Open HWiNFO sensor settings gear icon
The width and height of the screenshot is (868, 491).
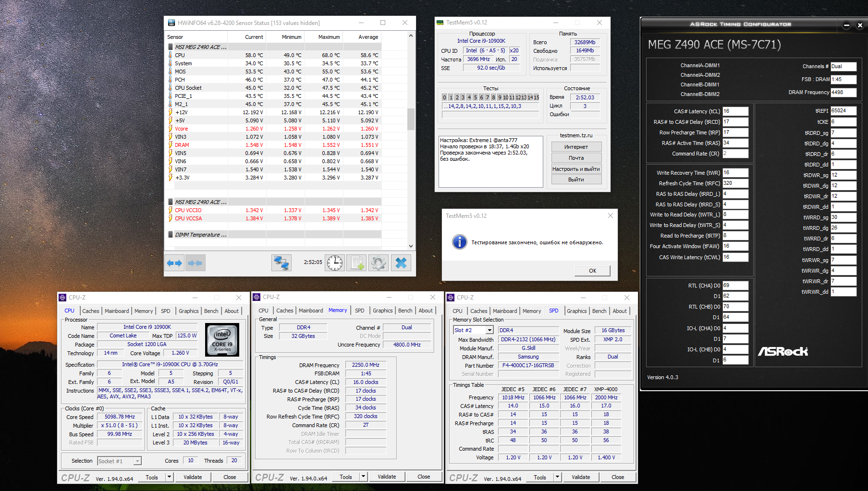[378, 263]
